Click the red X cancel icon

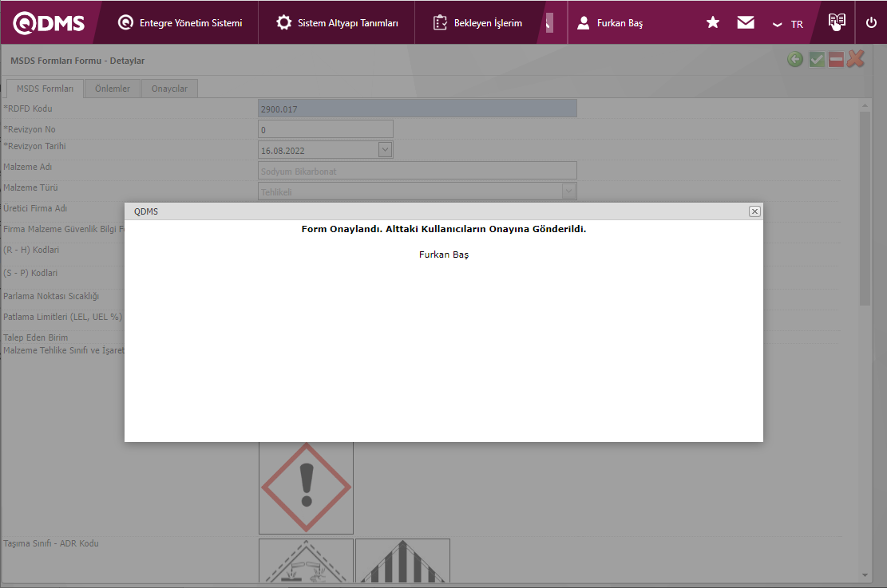click(x=856, y=59)
